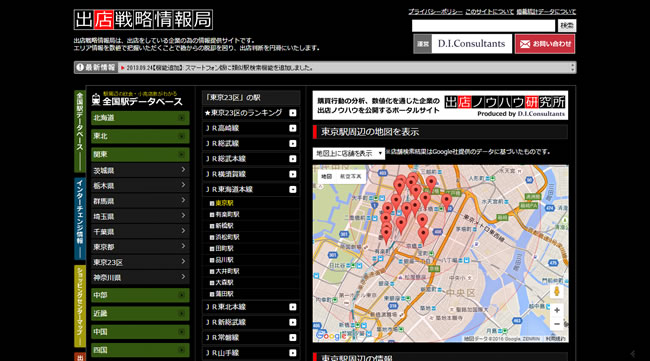Collapse the ＪＲ東海道本線 station list
The image size is (650, 361).
[x=293, y=189]
